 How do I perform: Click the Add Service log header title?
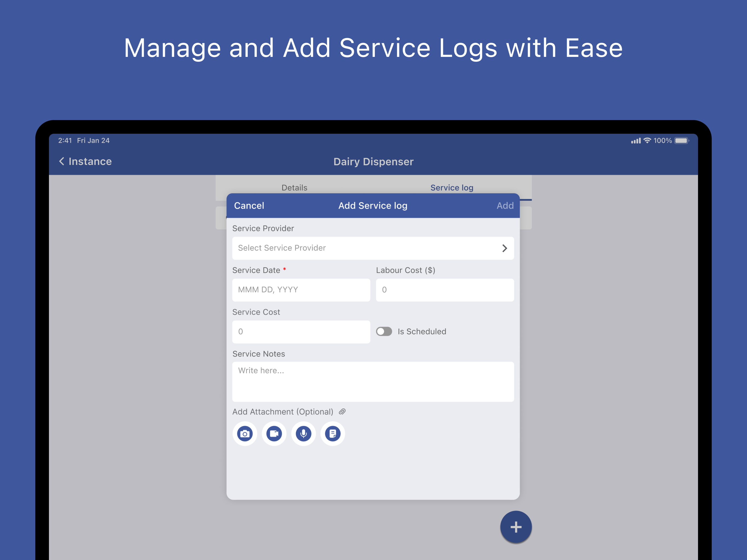pyautogui.click(x=373, y=205)
